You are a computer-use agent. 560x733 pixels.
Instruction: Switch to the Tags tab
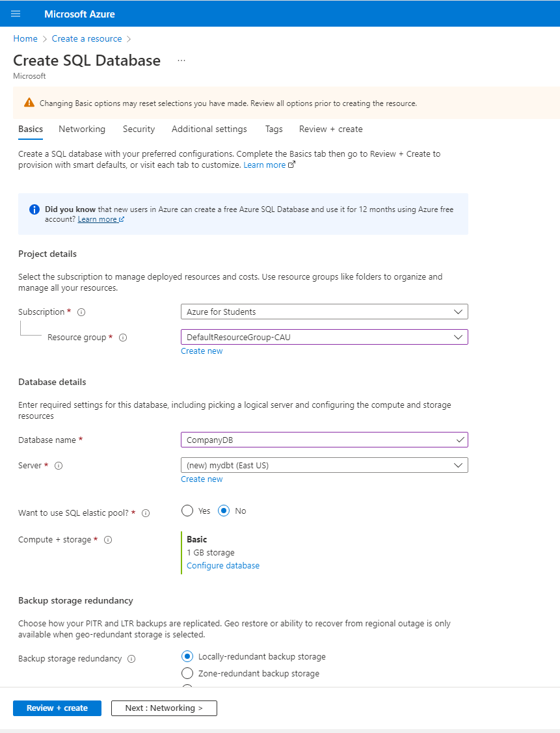[x=274, y=129]
